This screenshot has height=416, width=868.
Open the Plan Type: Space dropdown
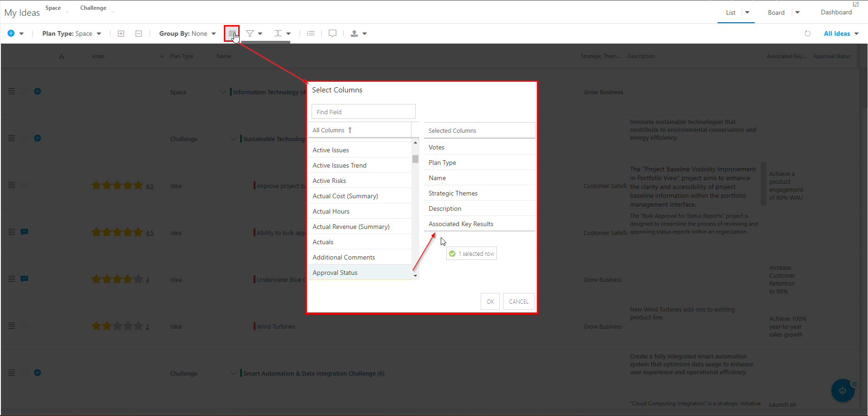click(x=72, y=33)
